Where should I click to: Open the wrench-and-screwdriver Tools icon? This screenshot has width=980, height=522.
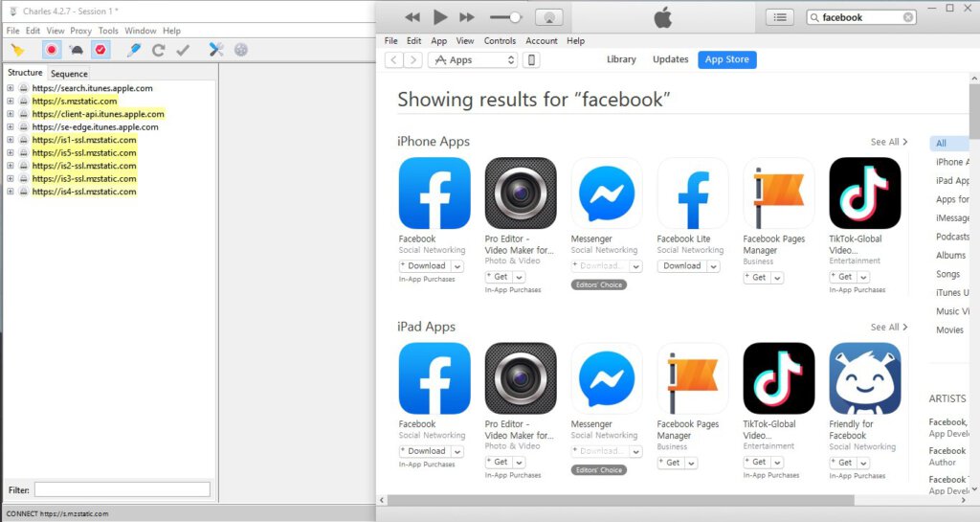[x=215, y=50]
